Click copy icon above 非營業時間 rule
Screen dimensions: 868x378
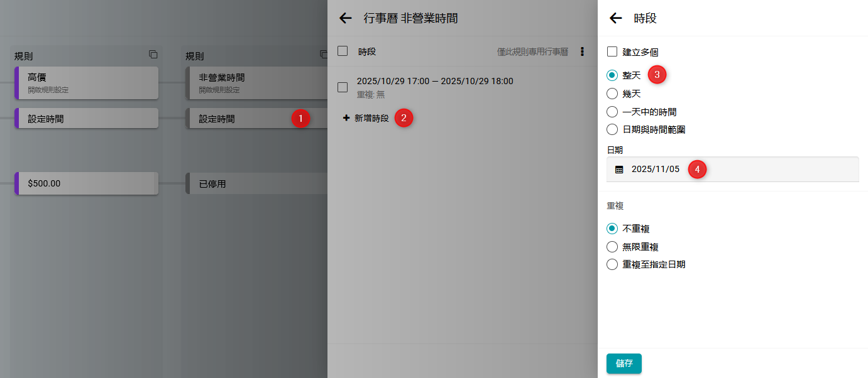(x=324, y=55)
